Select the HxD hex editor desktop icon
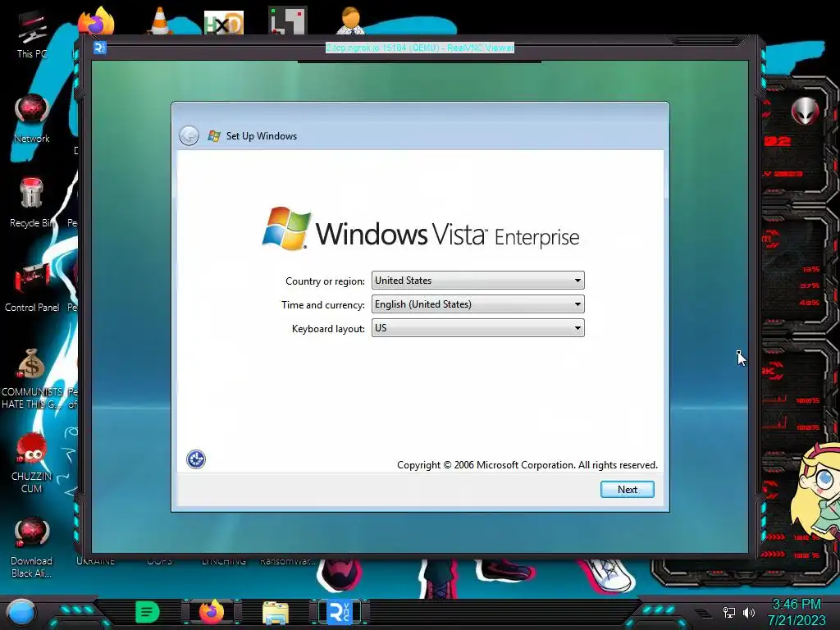The height and width of the screenshot is (630, 840). coord(224,22)
